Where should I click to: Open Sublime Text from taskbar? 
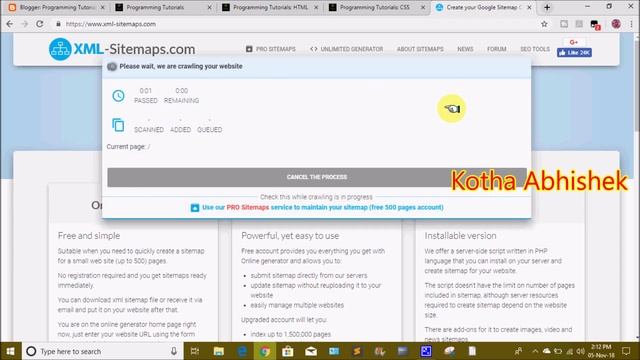[357, 351]
